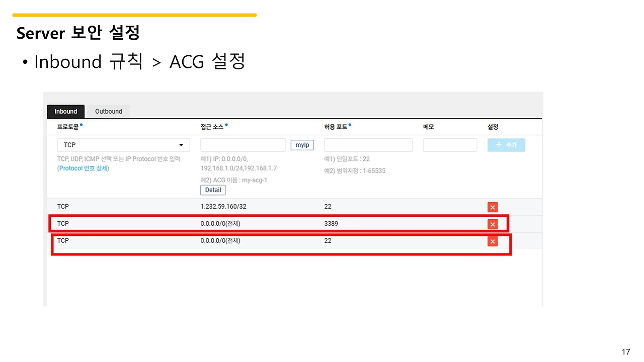Focus the 허용 포트 input field
Screen dimensions: 644x362
tap(368, 145)
